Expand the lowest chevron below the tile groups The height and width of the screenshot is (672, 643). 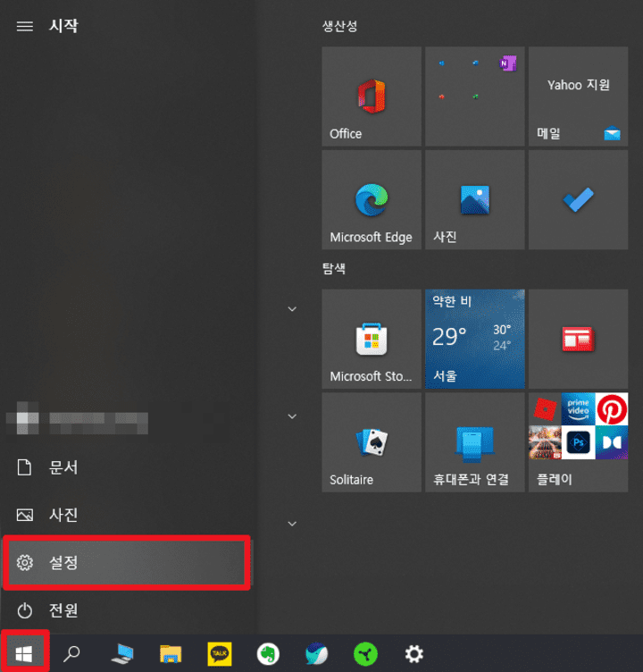292,524
